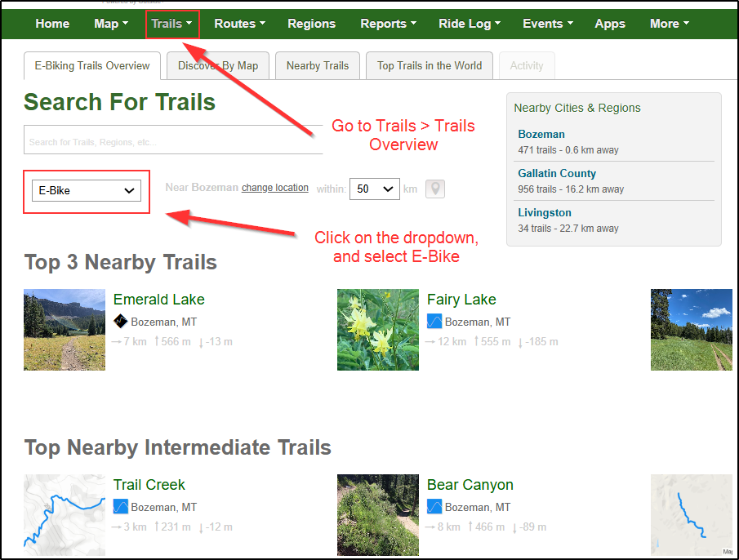The image size is (739, 560).
Task: Open Bear Canyon trail link
Action: tap(470, 485)
